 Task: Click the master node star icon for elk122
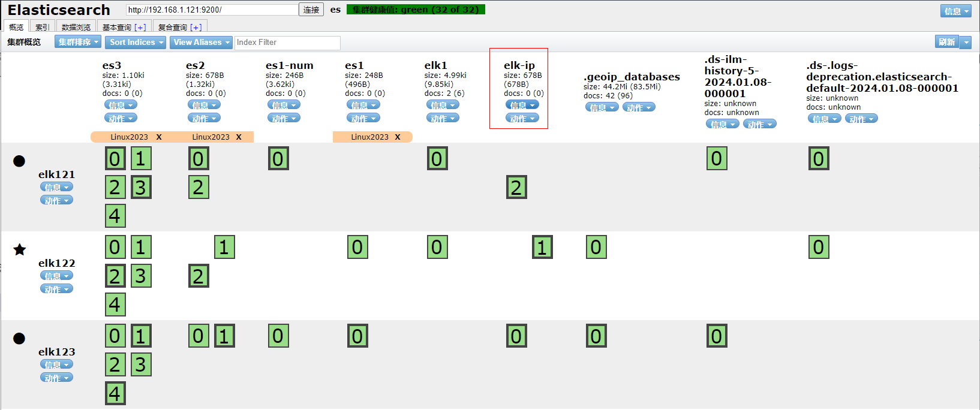tap(20, 249)
